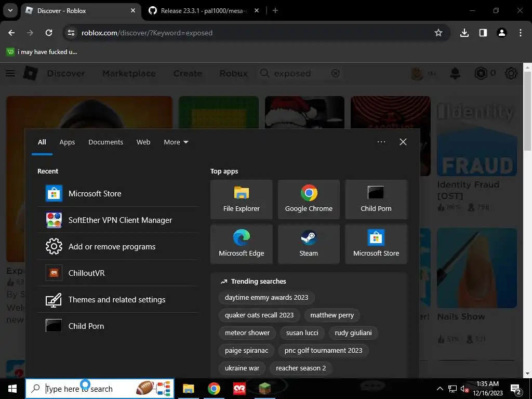Open Identity Fraud [OST] game thumbnail

[477, 136]
